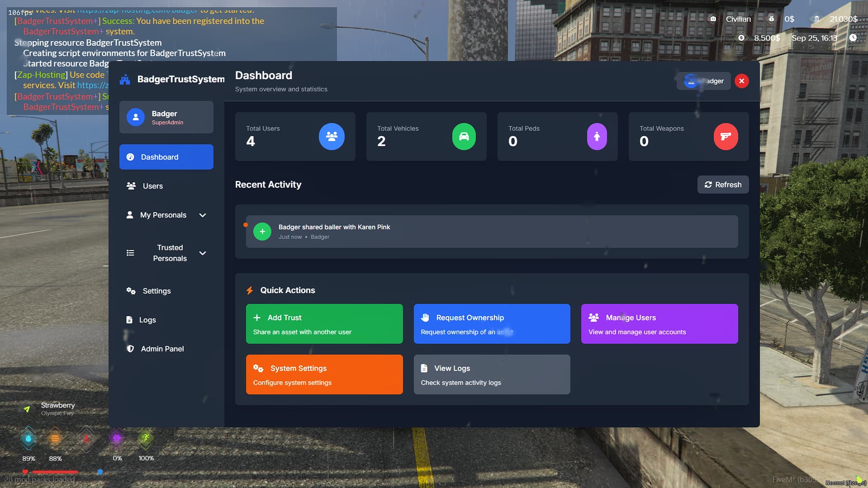868x488 pixels.
Task: Click the clock icon beside the date
Action: tap(853, 38)
